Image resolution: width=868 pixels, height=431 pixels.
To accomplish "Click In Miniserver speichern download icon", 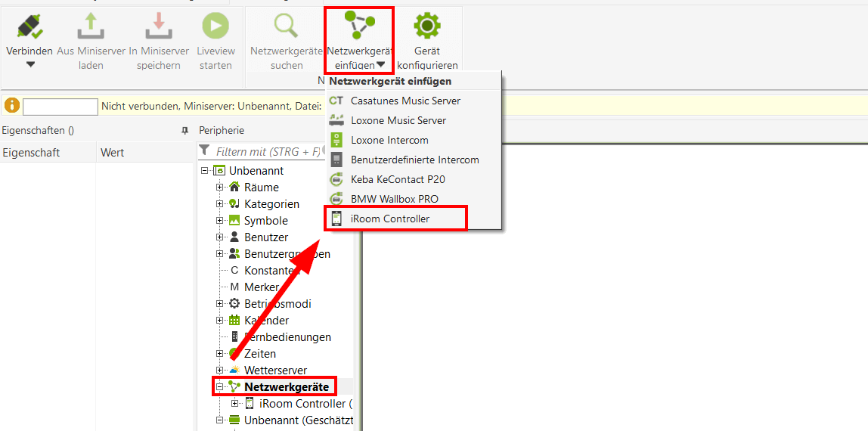I will tap(159, 26).
